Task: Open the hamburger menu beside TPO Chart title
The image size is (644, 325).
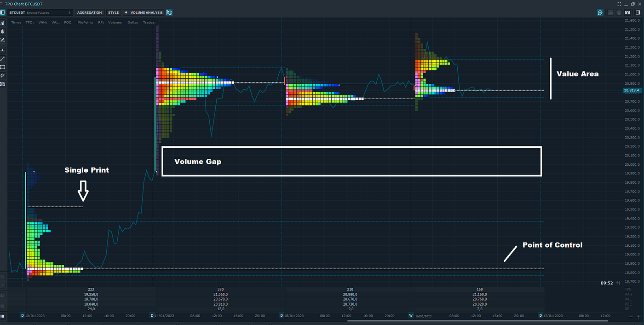Action: 2,4
